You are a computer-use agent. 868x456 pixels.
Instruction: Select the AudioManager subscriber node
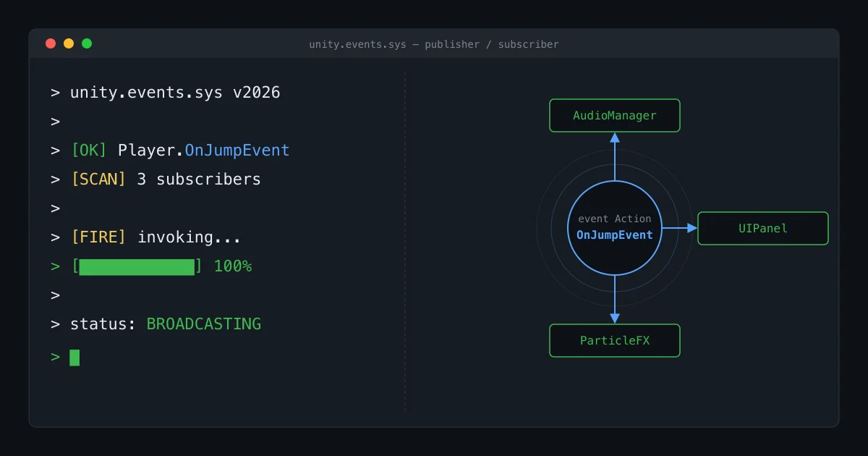615,116
